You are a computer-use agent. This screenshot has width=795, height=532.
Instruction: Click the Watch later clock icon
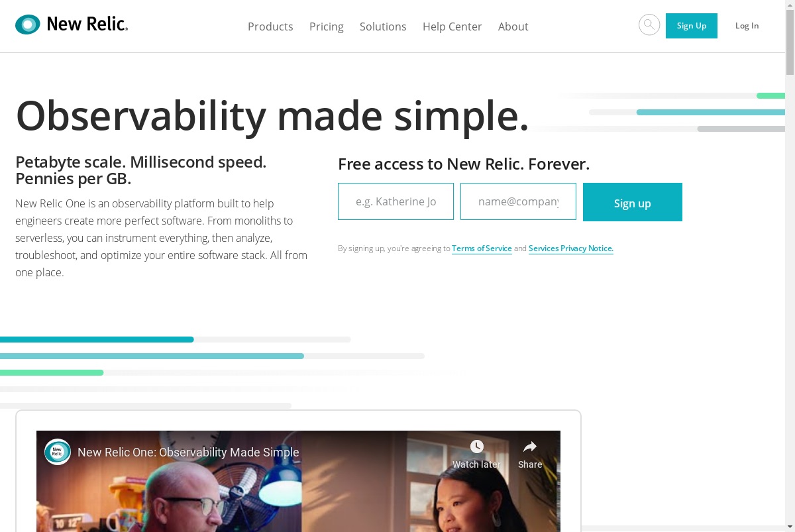pyautogui.click(x=477, y=447)
